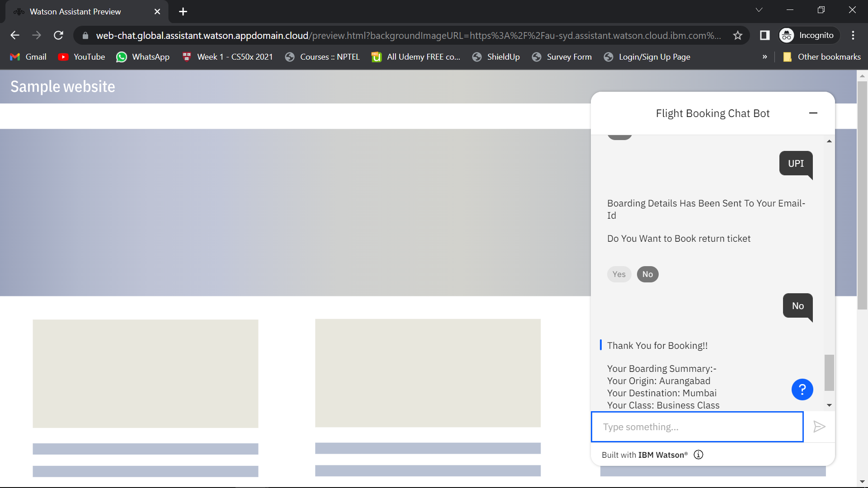
Task: Select the Yes option chip
Action: pyautogui.click(x=619, y=274)
